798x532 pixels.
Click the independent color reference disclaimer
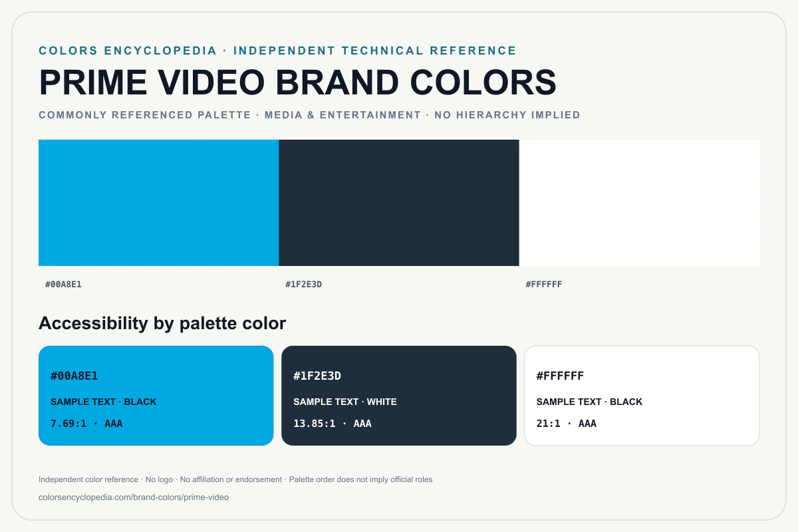[235, 479]
